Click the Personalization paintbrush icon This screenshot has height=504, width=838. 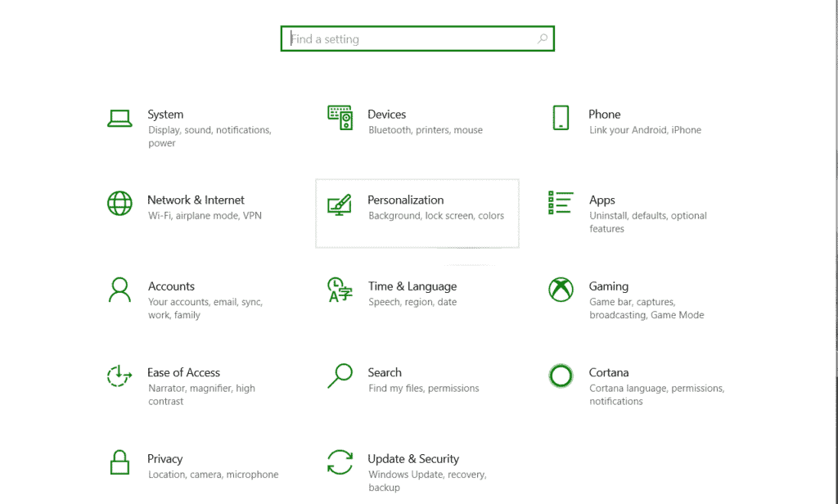pyautogui.click(x=340, y=205)
